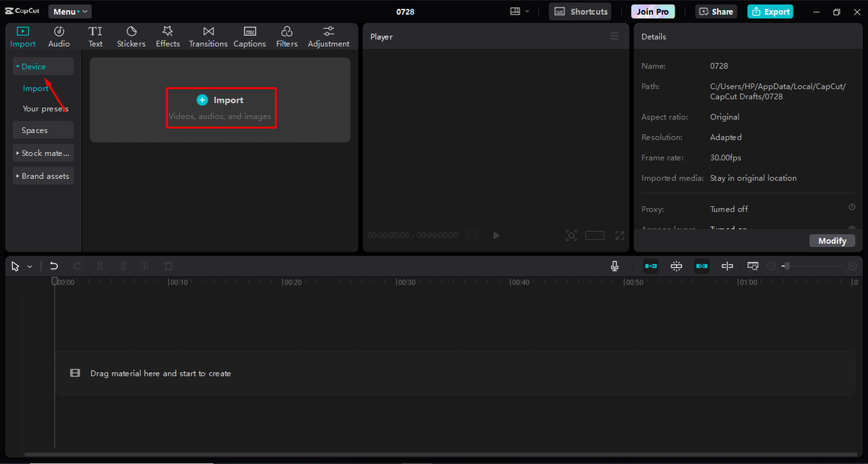Image resolution: width=868 pixels, height=464 pixels.
Task: Switch to the Filters tab
Action: coord(287,37)
